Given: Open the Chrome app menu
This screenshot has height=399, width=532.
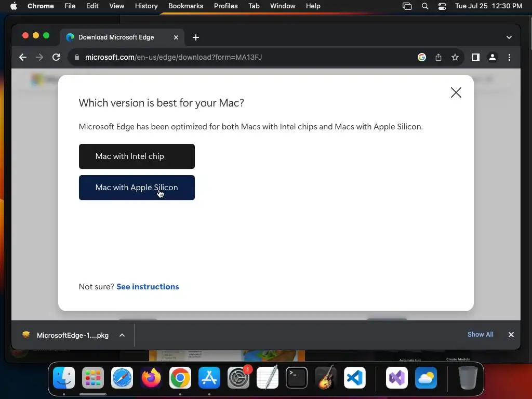Looking at the screenshot, I should click(41, 6).
